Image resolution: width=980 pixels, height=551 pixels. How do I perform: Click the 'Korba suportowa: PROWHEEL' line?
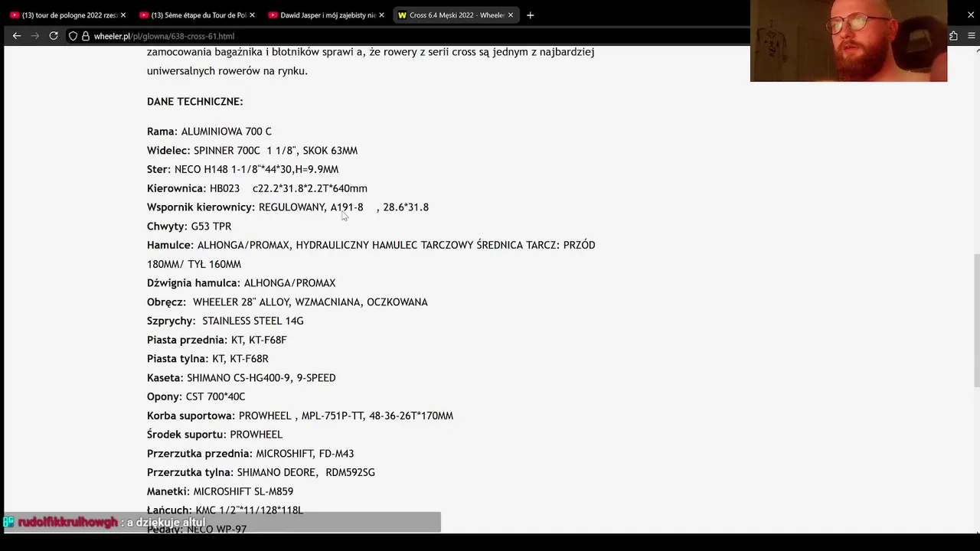(300, 416)
